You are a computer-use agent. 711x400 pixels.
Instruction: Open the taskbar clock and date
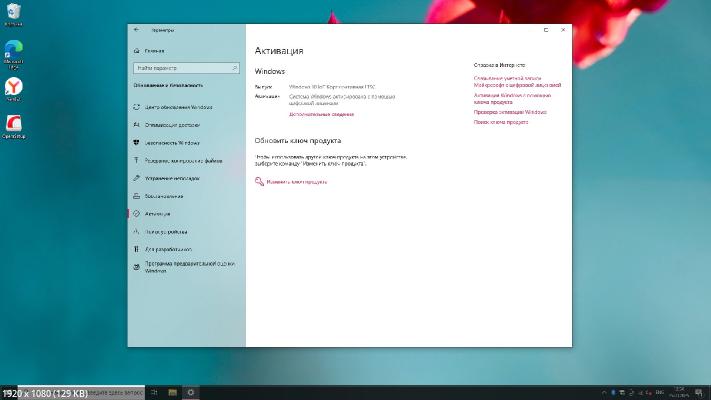679,392
